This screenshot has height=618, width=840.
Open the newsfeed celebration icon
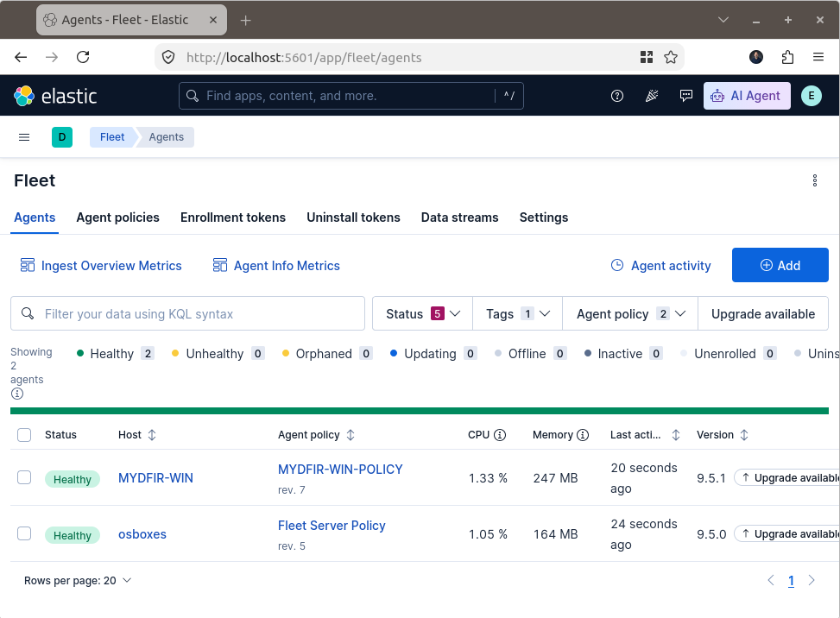pyautogui.click(x=652, y=96)
